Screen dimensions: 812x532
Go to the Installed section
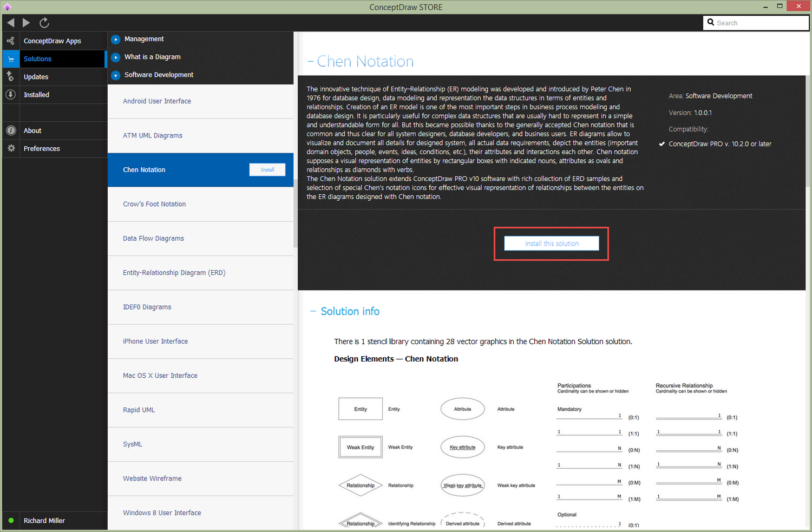point(36,95)
